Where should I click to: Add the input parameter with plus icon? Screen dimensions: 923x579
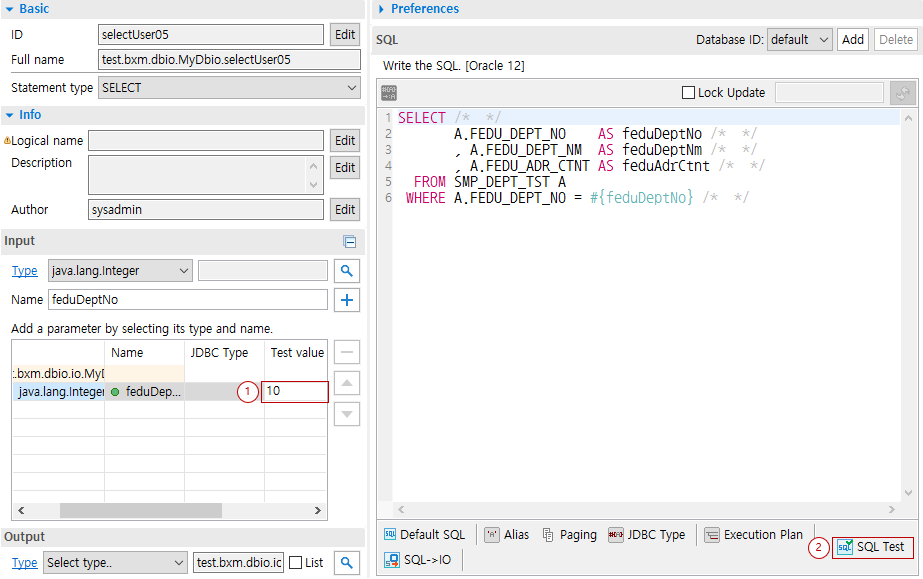[347, 300]
